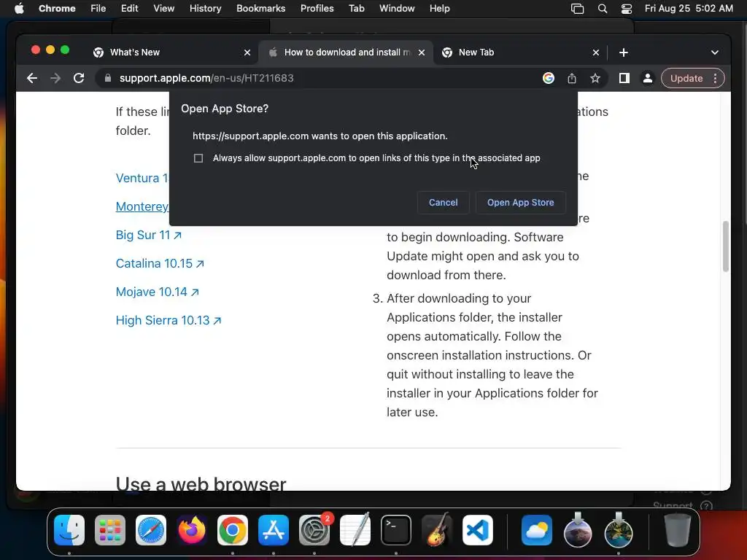Close the How to download and install tab

click(422, 52)
